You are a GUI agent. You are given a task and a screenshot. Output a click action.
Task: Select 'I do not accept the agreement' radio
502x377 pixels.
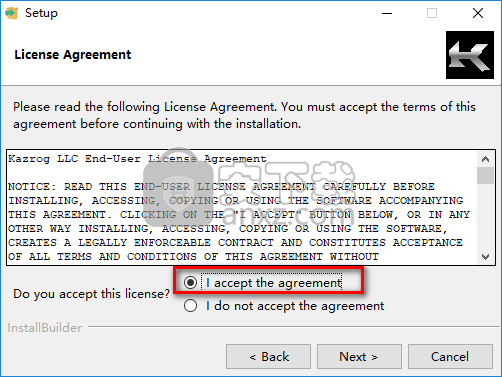[190, 306]
